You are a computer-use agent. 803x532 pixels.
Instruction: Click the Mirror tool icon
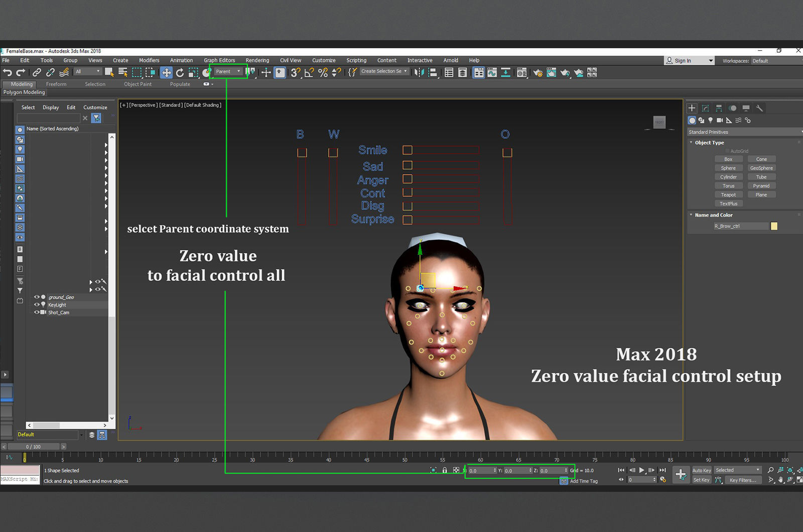coord(419,72)
